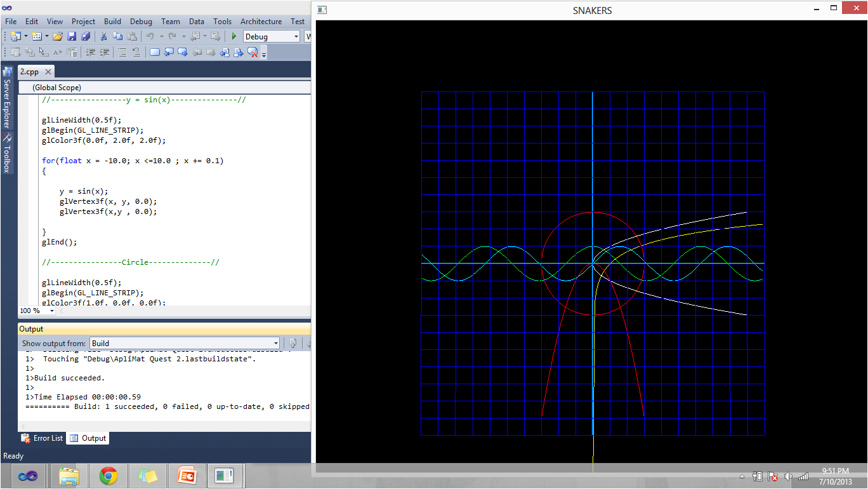Image resolution: width=868 pixels, height=489 pixels.
Task: Cut selection with the scissors icon
Action: pyautogui.click(x=103, y=36)
